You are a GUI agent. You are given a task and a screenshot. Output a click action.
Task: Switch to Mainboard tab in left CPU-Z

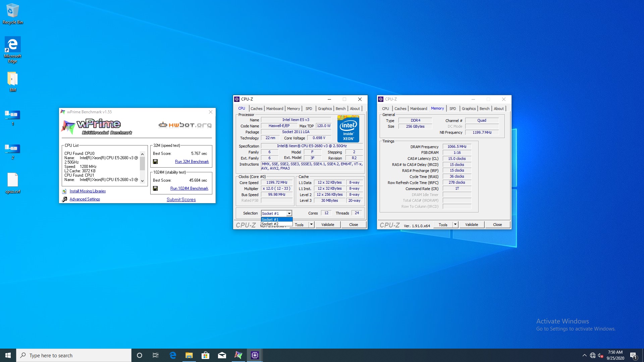tap(275, 109)
